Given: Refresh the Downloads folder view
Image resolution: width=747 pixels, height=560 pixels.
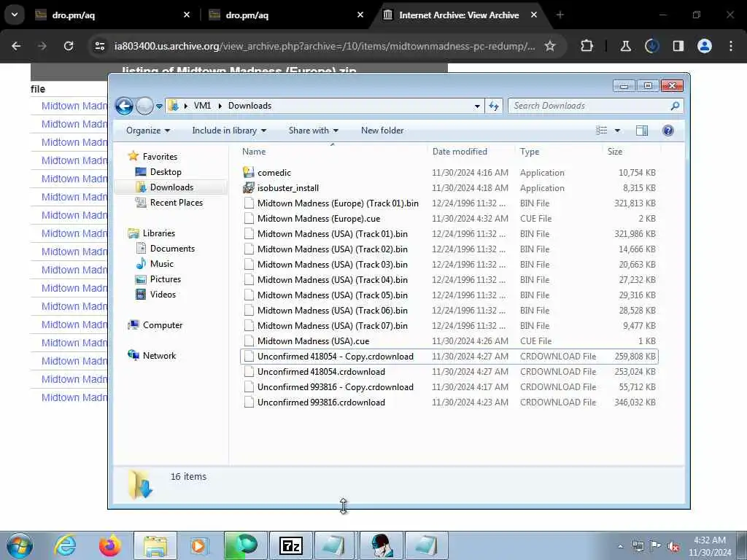Looking at the screenshot, I should (494, 106).
